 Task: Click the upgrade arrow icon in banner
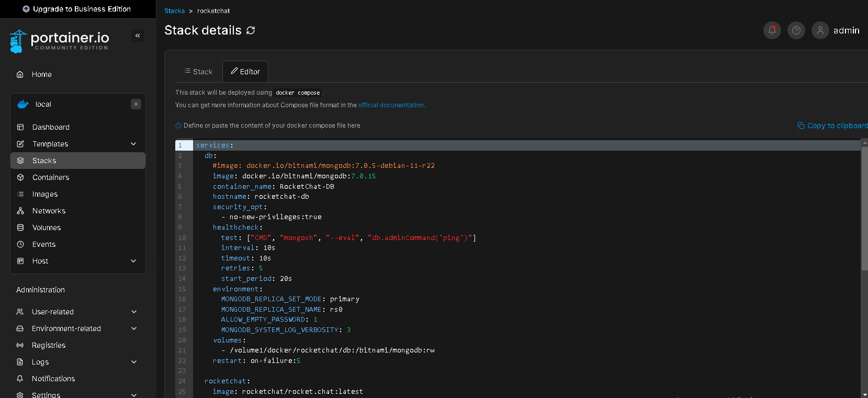click(26, 9)
